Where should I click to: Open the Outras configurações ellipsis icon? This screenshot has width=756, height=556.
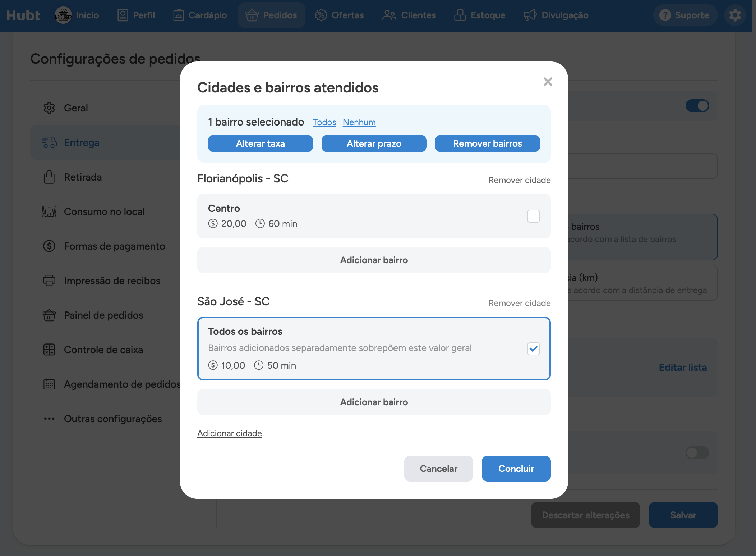(49, 419)
